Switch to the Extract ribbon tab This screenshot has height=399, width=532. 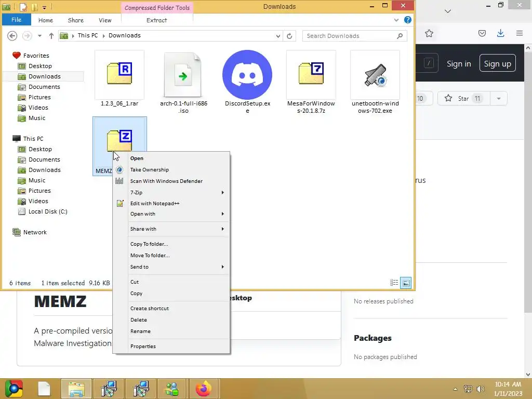click(157, 20)
